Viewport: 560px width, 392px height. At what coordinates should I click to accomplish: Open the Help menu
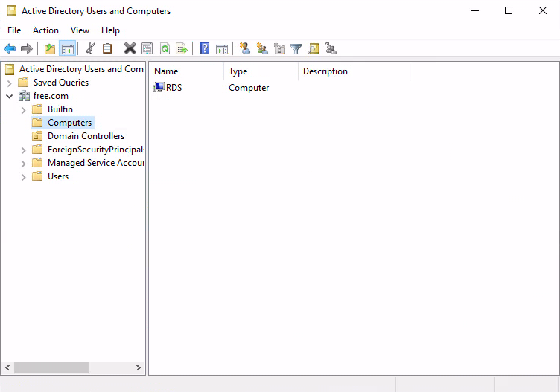pos(110,30)
